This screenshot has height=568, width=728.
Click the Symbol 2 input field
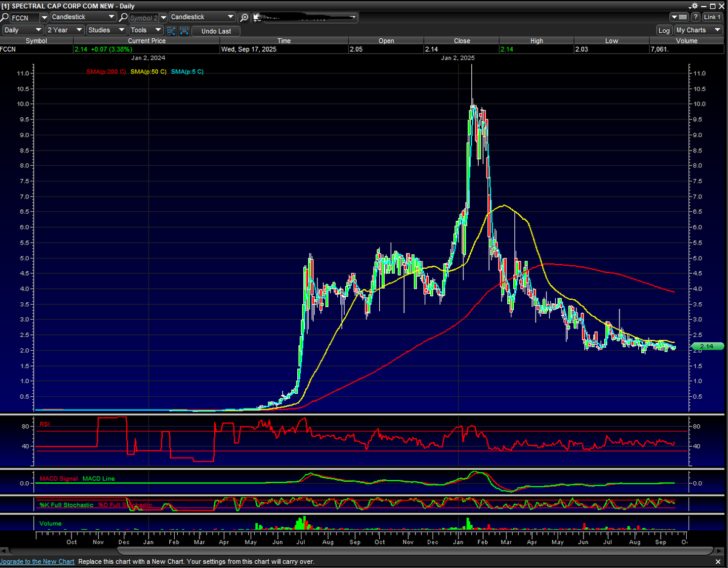point(144,18)
